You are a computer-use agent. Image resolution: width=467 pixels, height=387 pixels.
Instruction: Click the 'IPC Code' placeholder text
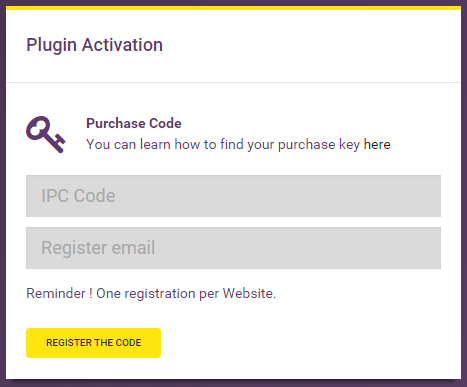[78, 196]
